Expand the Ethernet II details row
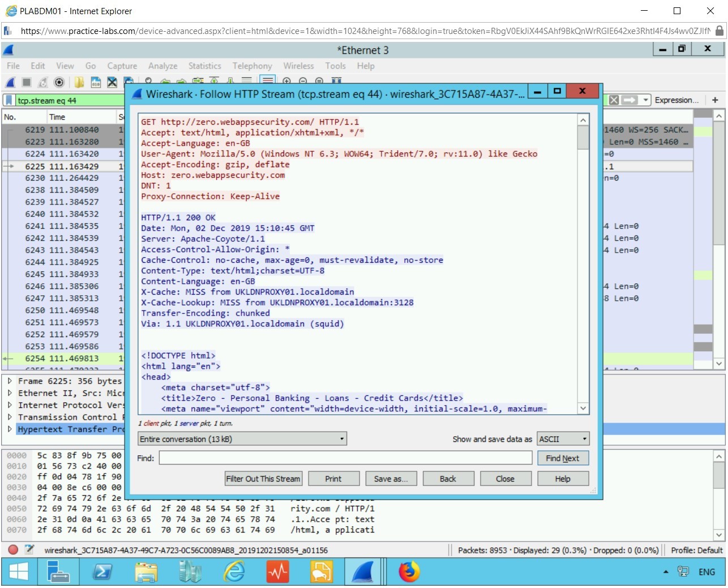Screen dimensions: 728x588 pos(10,393)
